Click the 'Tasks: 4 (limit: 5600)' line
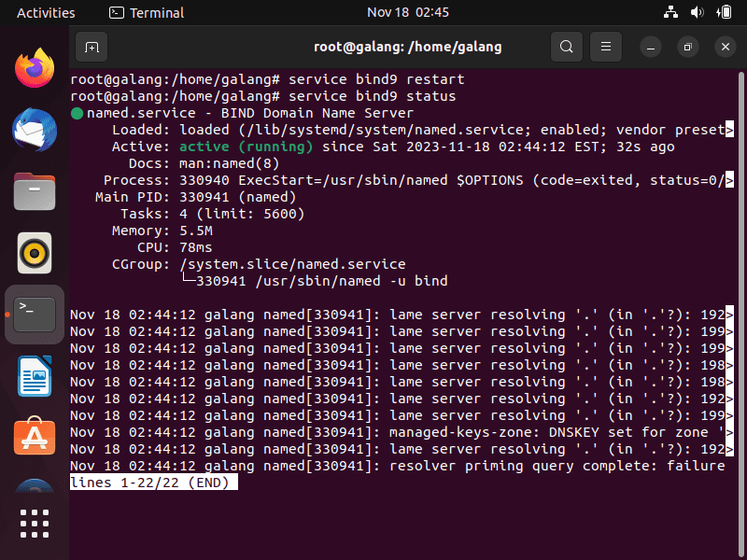Image resolution: width=747 pixels, height=560 pixels. 213,214
